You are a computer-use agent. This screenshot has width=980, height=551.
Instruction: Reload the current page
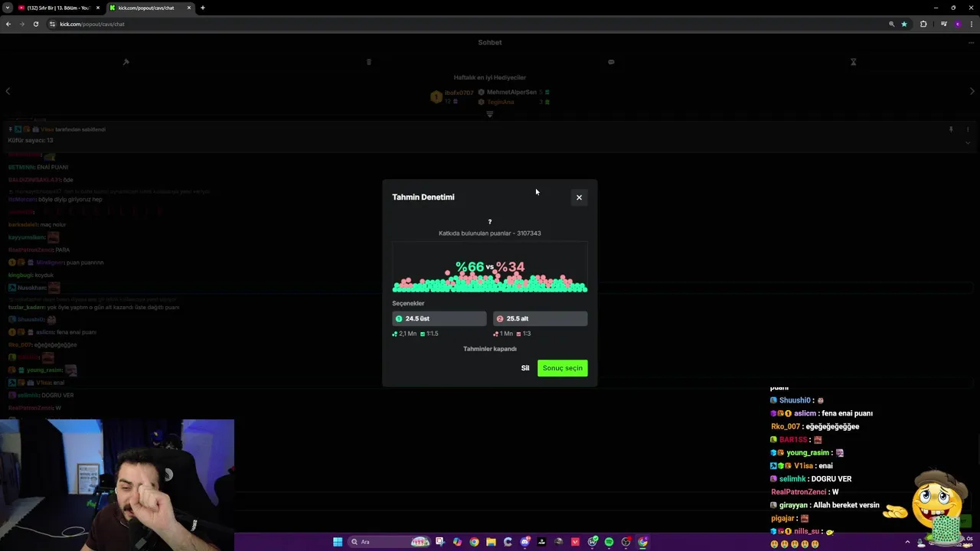(36, 24)
